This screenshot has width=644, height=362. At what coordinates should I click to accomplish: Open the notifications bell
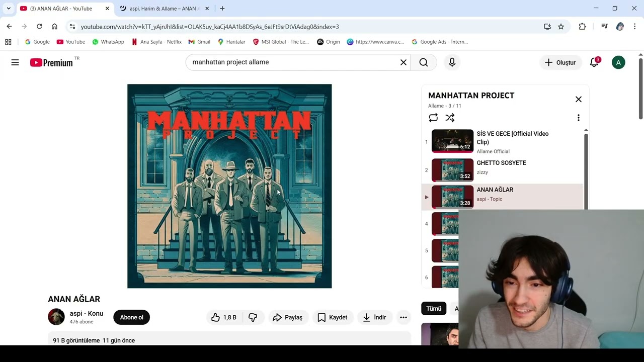point(594,62)
